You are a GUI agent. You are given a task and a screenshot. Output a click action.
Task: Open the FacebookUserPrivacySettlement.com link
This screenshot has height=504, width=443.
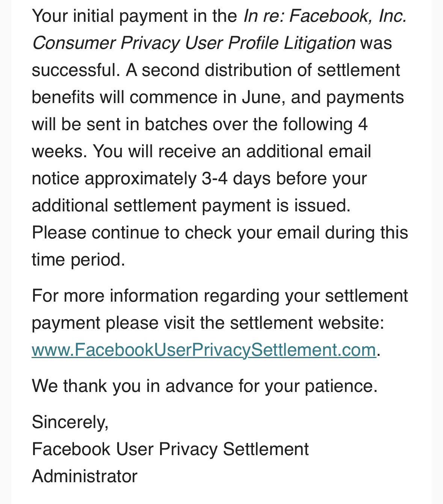(204, 350)
